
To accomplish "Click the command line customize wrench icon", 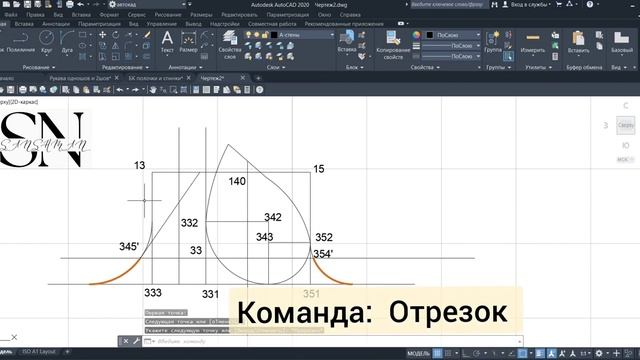I will 136,341.
